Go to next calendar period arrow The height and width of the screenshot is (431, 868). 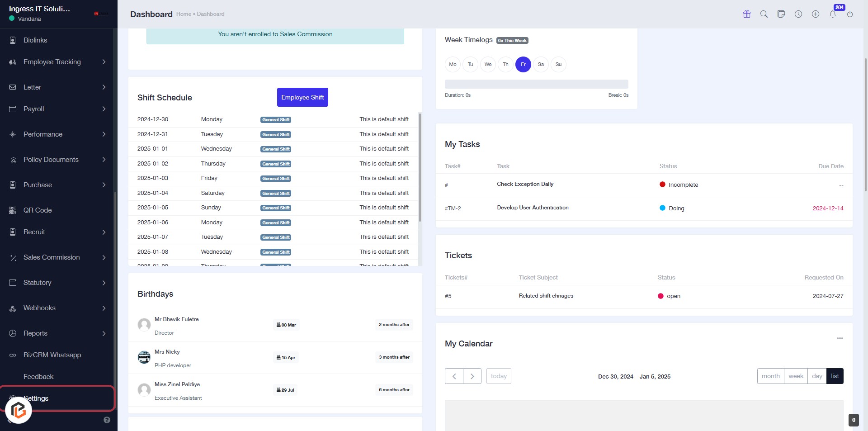click(x=472, y=376)
